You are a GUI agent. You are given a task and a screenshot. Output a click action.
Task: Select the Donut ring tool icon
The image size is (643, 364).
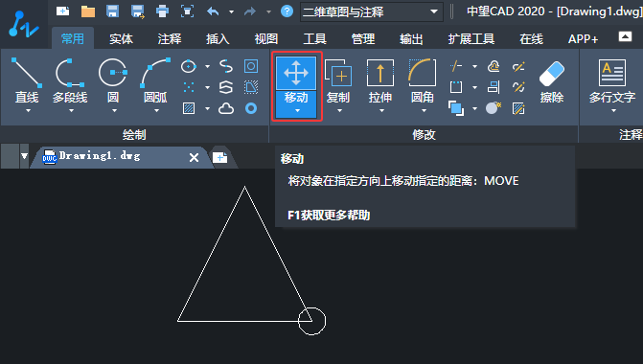pos(251,108)
